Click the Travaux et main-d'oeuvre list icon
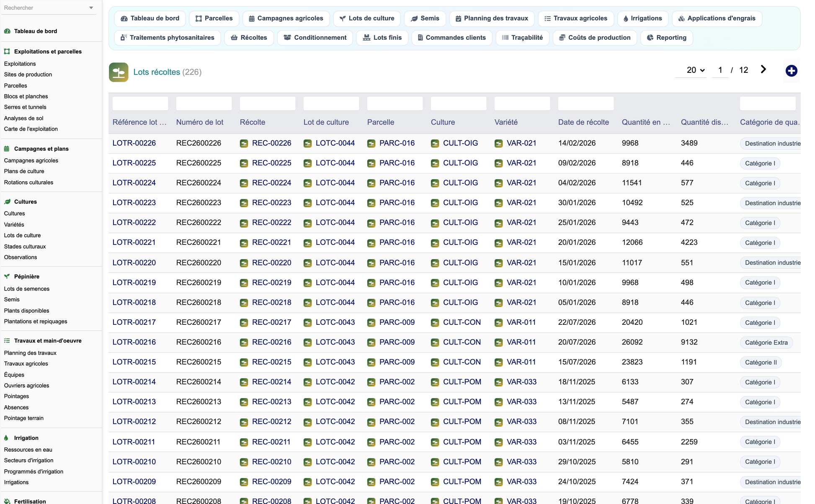This screenshot has width=815, height=504. point(7,341)
